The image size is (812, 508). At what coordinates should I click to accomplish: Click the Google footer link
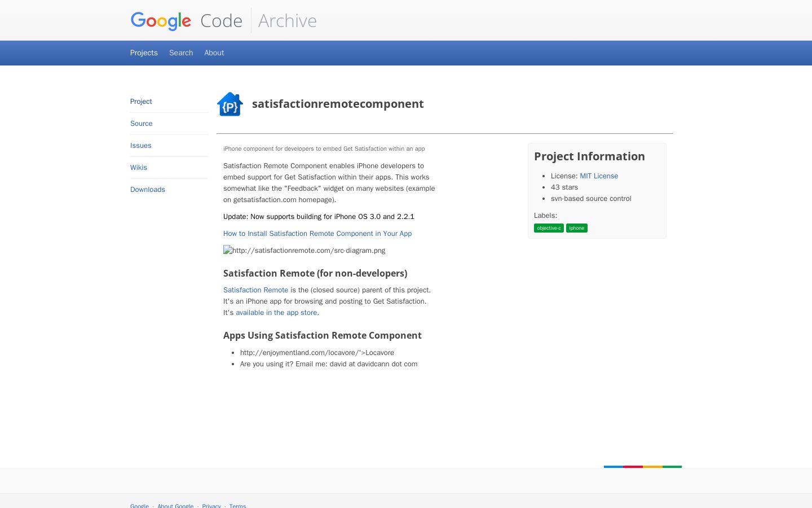coord(139,506)
